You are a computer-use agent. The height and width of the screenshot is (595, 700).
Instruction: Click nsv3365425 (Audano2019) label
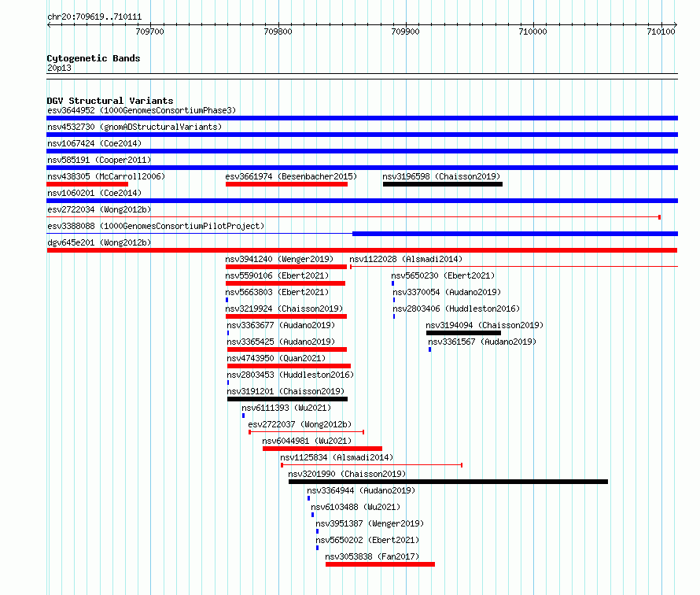pyautogui.click(x=281, y=342)
